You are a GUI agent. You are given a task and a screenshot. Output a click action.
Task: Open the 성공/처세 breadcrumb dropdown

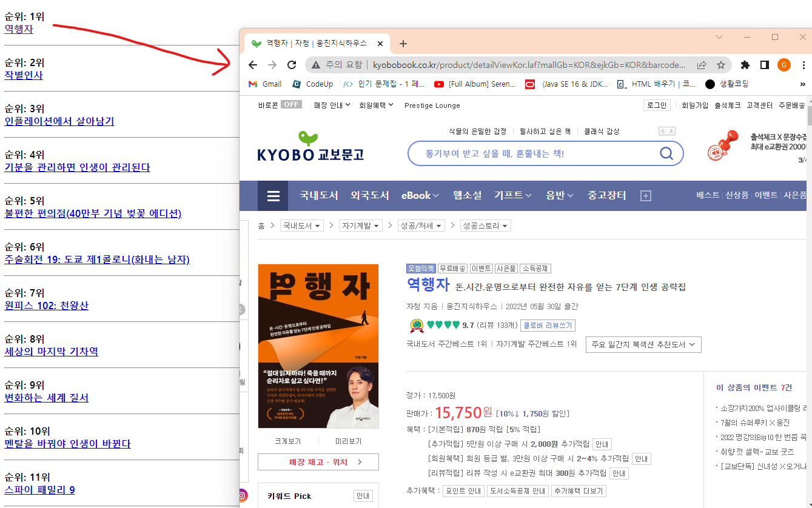[x=421, y=226]
